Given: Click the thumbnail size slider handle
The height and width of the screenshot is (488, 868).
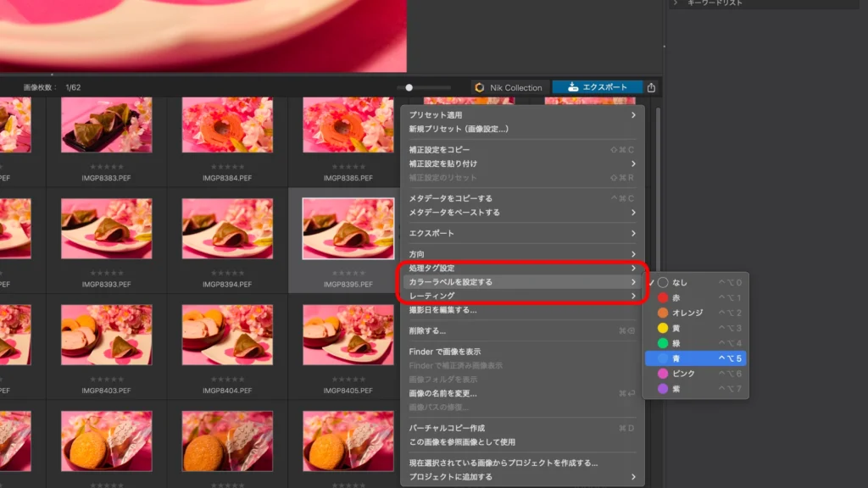Looking at the screenshot, I should 409,87.
